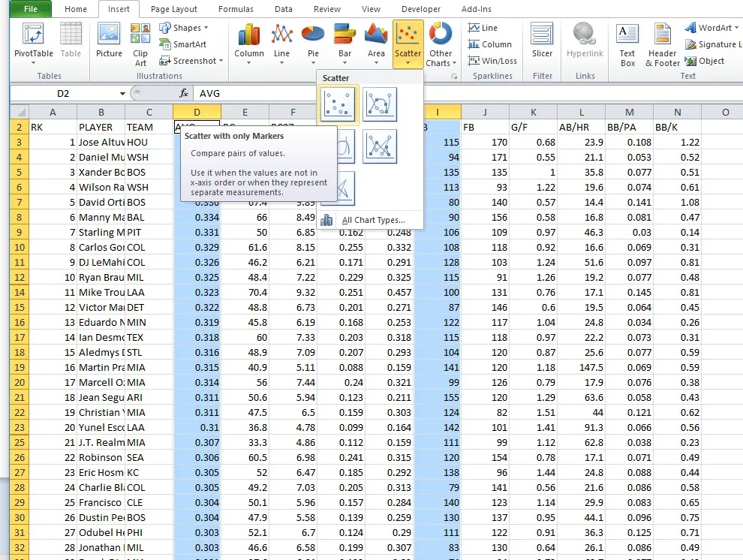Insert an Object
743x560 pixels.
tap(705, 61)
